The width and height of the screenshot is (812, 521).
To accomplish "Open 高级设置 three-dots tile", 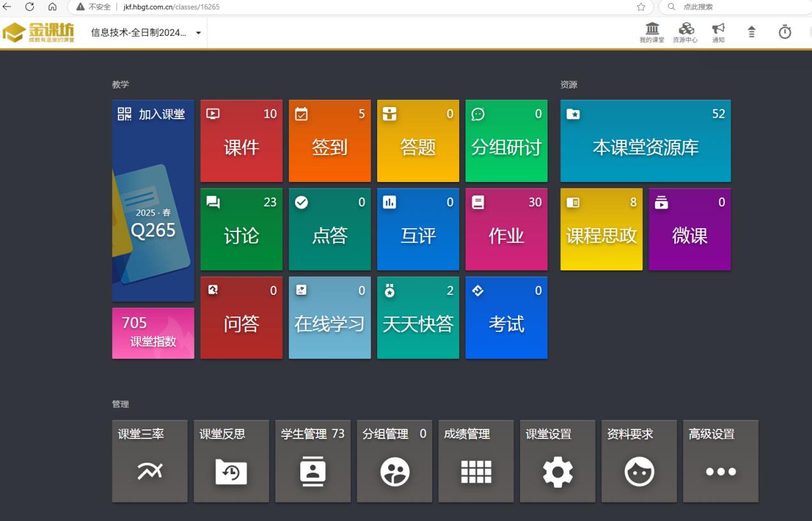I will [720, 461].
